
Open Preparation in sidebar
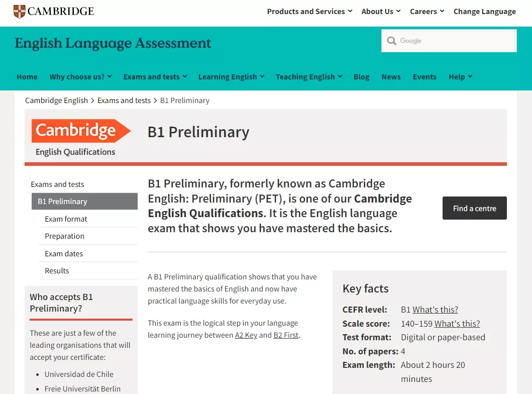[x=64, y=236]
